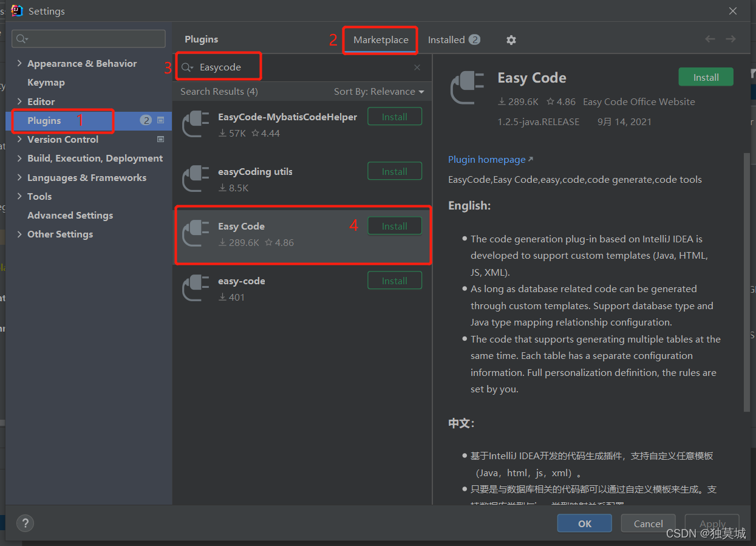Click the forward navigation arrow
This screenshot has width=756, height=546.
coord(730,39)
